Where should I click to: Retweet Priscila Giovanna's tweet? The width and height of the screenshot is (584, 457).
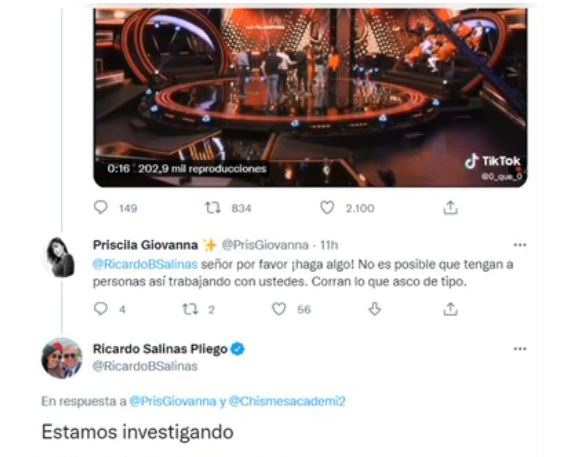190,309
